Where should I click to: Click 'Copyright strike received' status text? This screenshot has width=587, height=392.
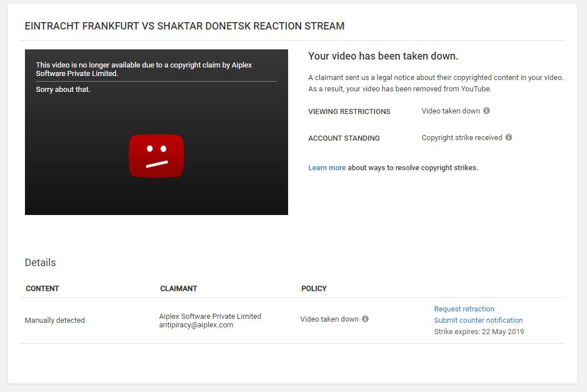point(462,137)
